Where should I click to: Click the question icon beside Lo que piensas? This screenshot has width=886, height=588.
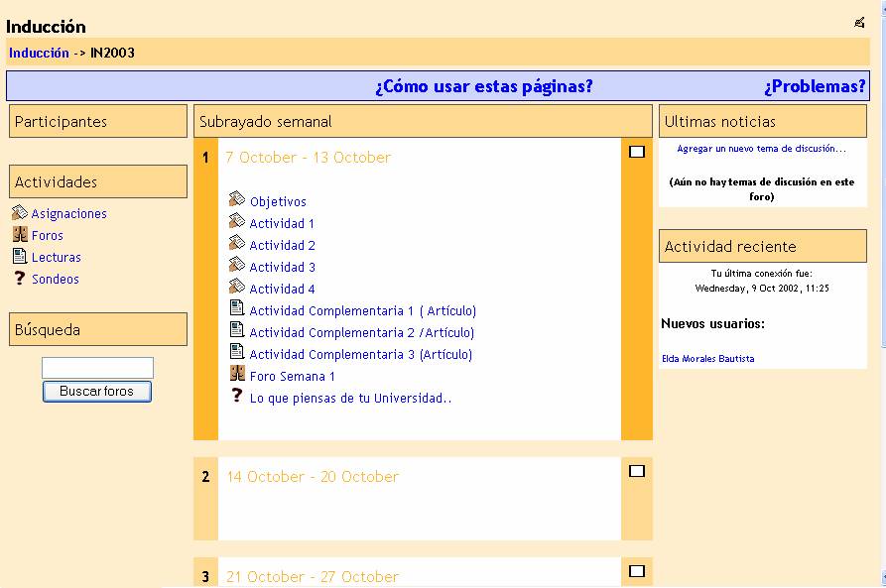pos(236,397)
